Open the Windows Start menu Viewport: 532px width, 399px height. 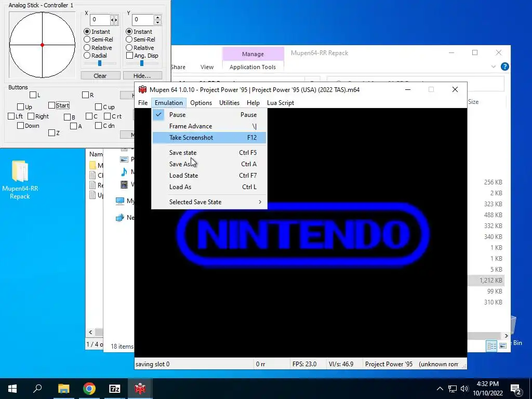12,389
